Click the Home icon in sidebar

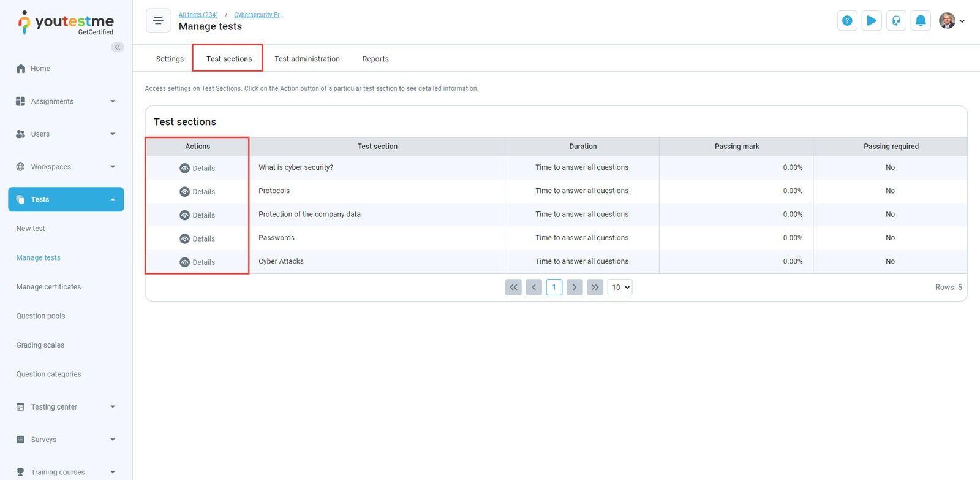(21, 69)
